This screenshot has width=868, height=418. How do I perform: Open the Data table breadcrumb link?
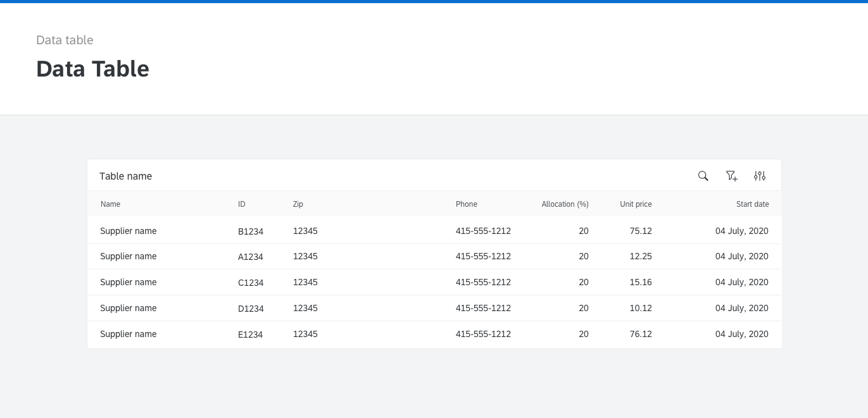(x=65, y=40)
